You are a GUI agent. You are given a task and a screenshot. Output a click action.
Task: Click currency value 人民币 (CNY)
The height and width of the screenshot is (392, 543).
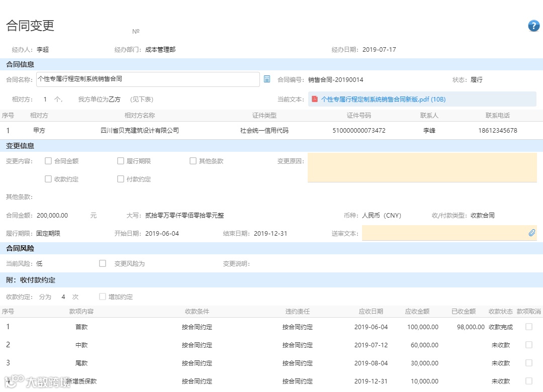tap(381, 216)
